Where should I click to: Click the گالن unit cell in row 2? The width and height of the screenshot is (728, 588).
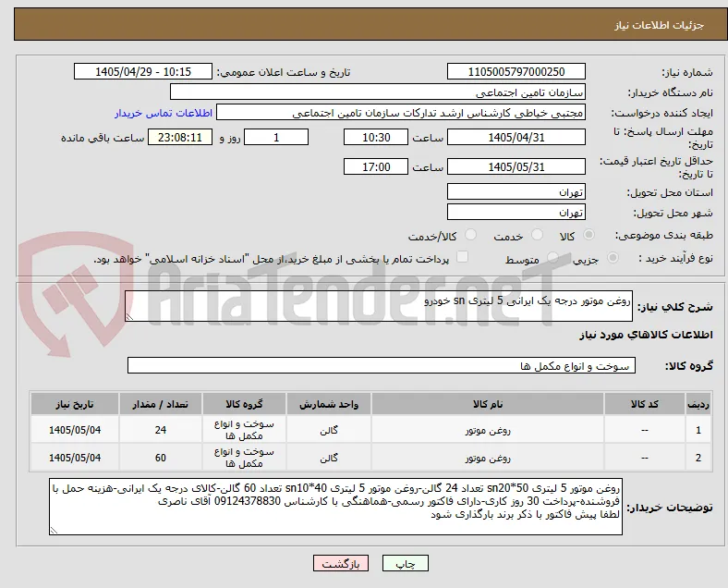(x=329, y=459)
